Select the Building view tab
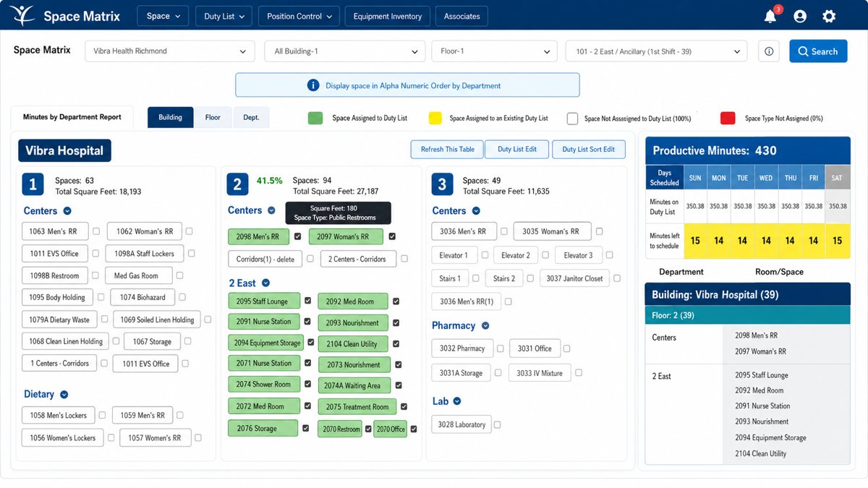Image resolution: width=868 pixels, height=488 pixels. point(171,117)
